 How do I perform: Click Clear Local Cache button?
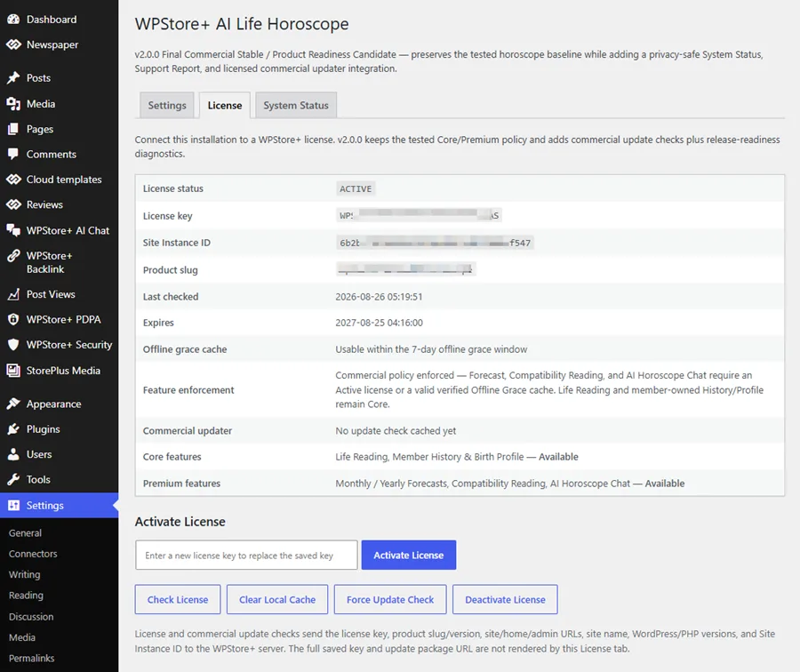coord(277,599)
